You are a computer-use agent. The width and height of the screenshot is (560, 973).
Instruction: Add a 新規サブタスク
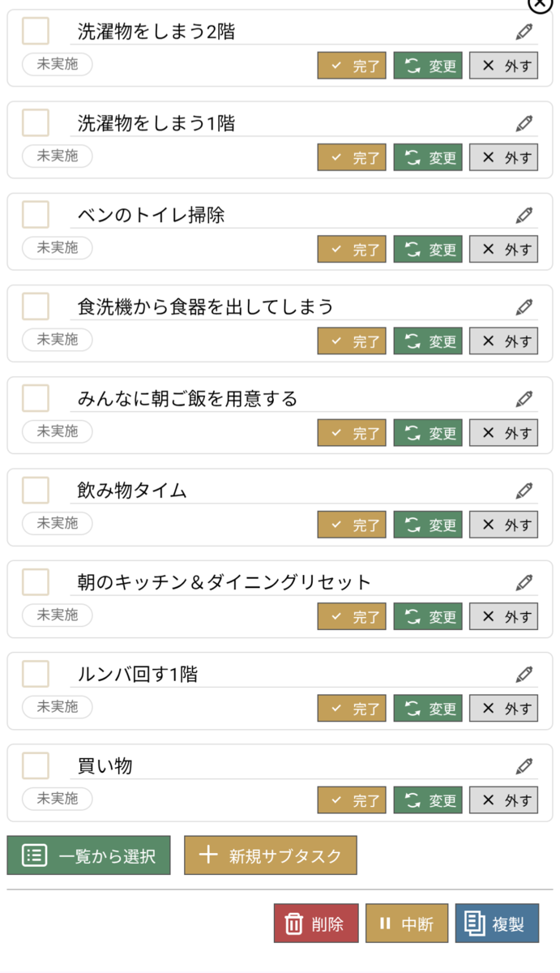tap(271, 855)
